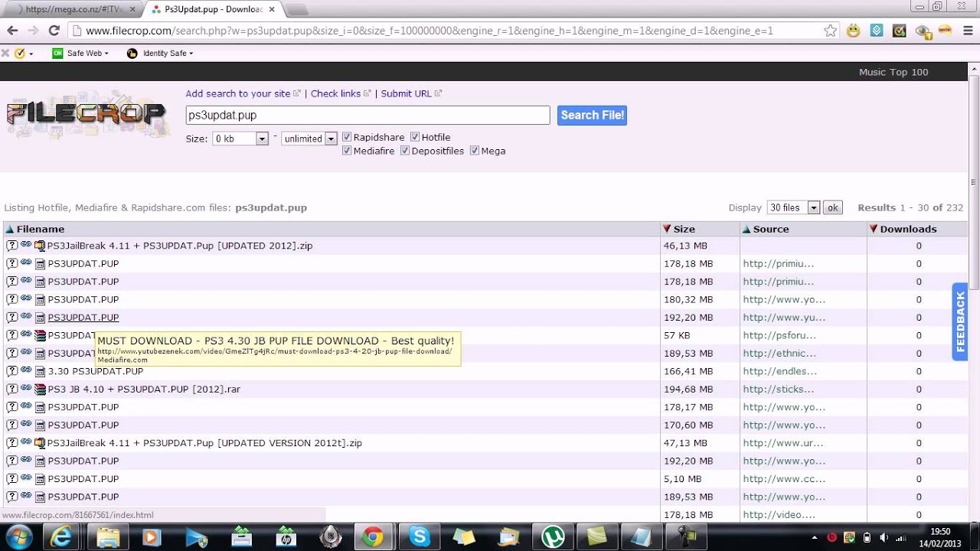980x551 pixels.
Task: Open PS3JailBreak 4.11 [UPDATED VERSION 2012t].zip
Action: tap(204, 443)
